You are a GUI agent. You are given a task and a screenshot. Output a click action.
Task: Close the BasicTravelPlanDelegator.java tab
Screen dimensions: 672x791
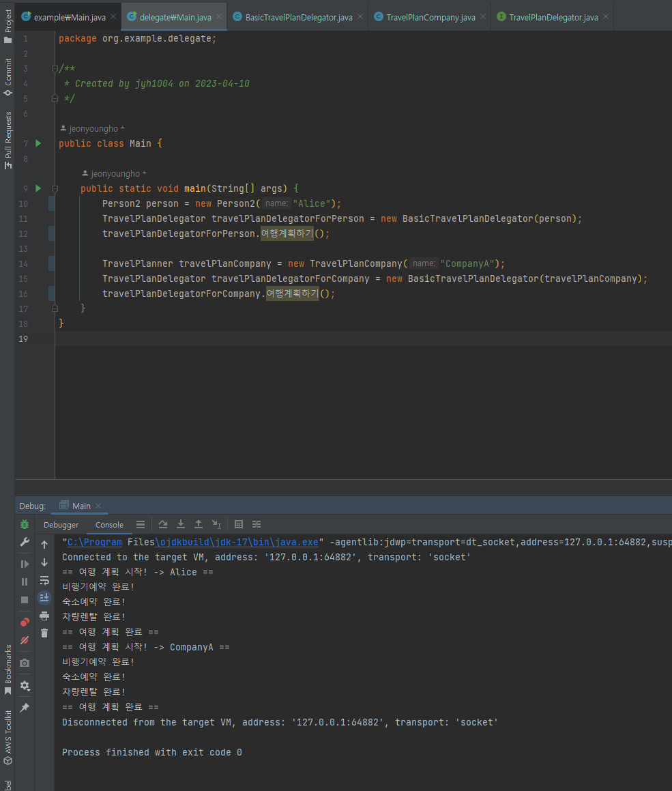pos(360,16)
